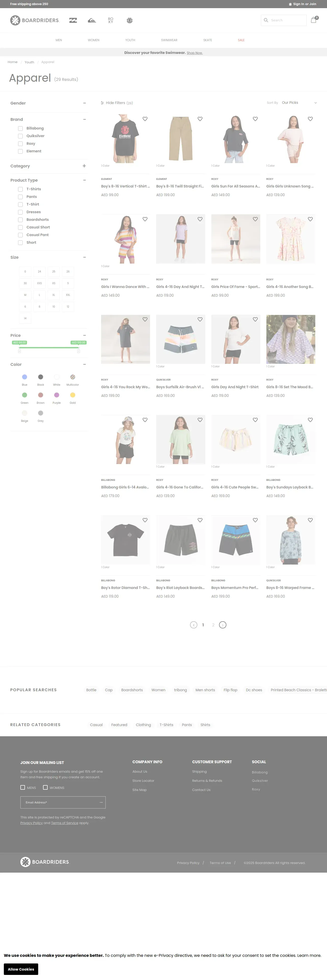Submit email with the arrow icon
This screenshot has height=980, width=327.
(101, 802)
